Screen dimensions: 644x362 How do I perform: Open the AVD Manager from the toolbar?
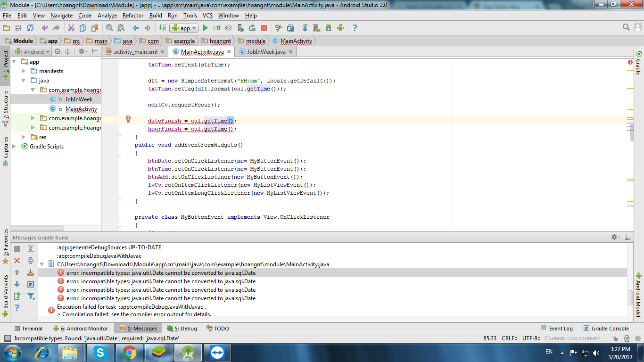(x=316, y=28)
